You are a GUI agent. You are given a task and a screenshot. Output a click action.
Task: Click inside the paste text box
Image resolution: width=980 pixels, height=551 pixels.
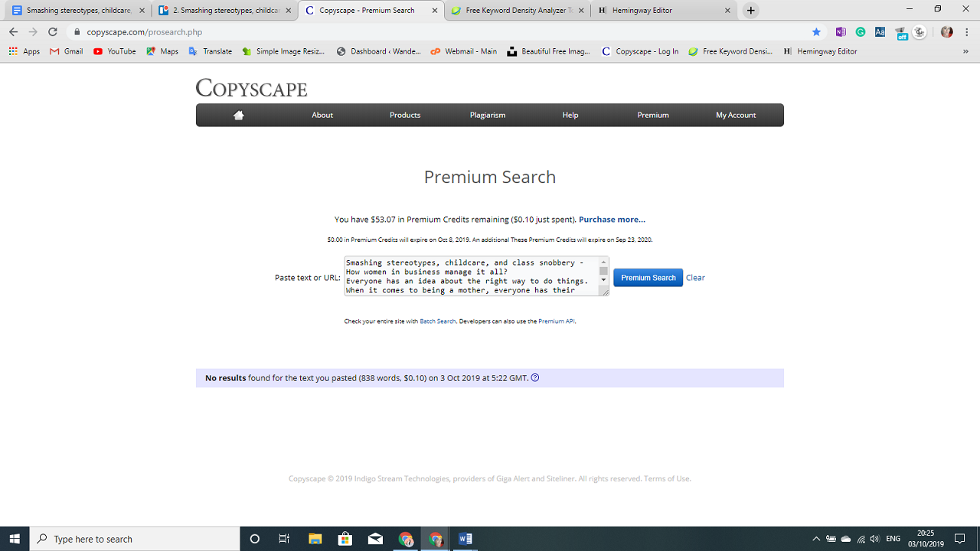pyautogui.click(x=471, y=276)
